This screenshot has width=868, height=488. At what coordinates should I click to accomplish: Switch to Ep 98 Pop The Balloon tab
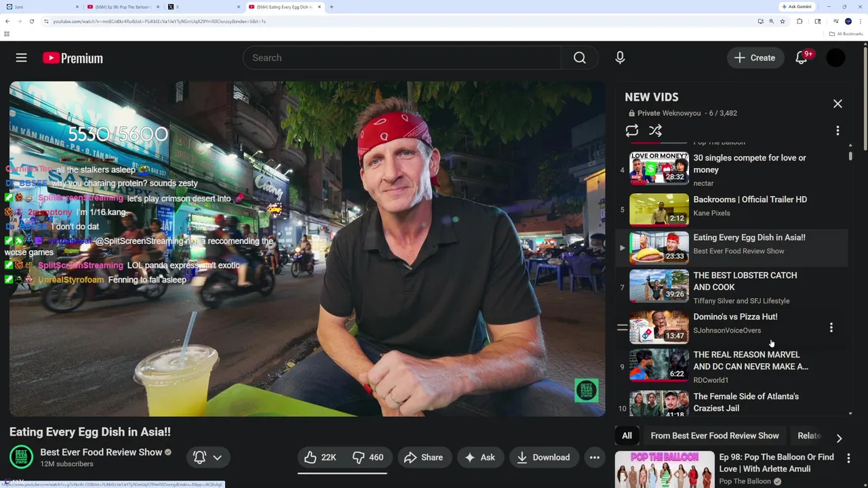pyautogui.click(x=122, y=7)
